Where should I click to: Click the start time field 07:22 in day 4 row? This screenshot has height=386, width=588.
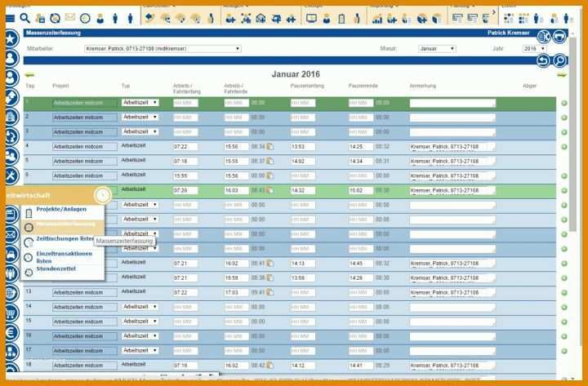tap(185, 147)
